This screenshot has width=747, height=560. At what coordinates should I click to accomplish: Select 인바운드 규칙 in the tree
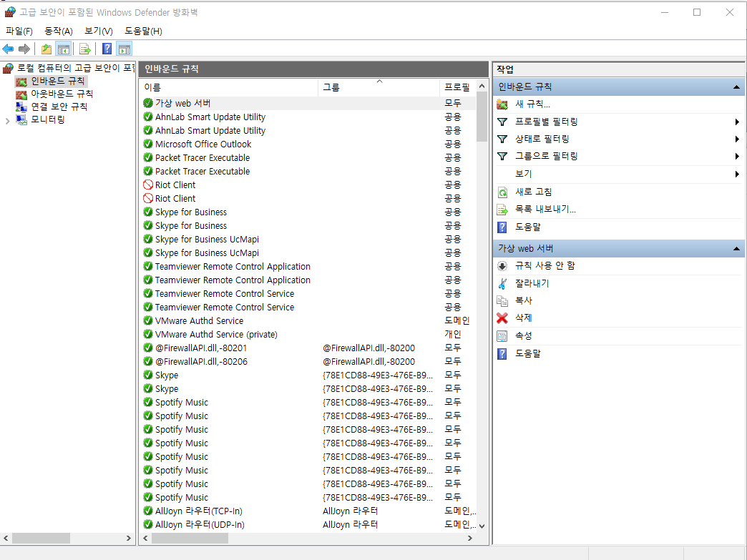pyautogui.click(x=58, y=81)
